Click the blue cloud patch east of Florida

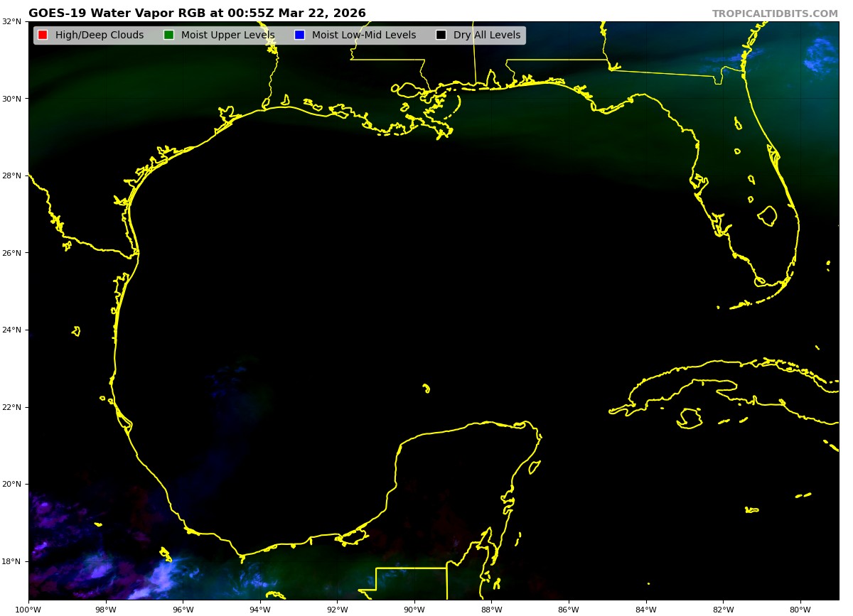[x=821, y=55]
